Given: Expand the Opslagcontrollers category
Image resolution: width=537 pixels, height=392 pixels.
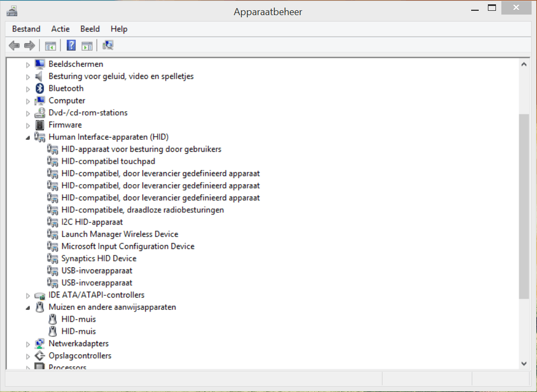Looking at the screenshot, I should coord(28,356).
